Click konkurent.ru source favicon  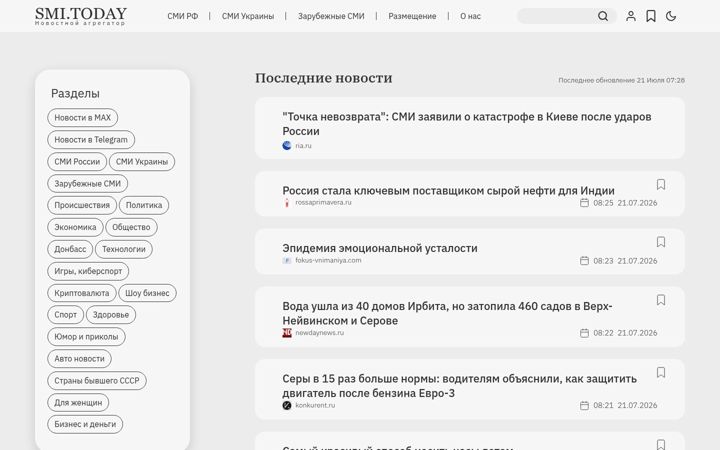tap(287, 405)
